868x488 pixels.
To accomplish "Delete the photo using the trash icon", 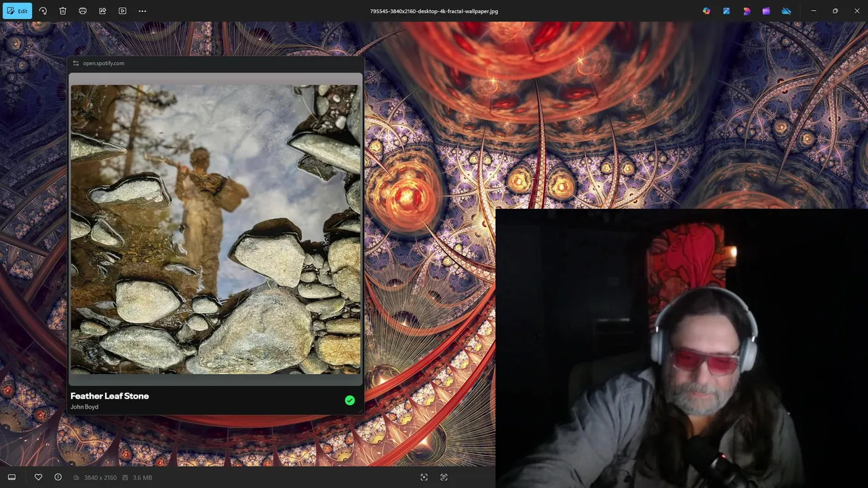I will coord(62,11).
